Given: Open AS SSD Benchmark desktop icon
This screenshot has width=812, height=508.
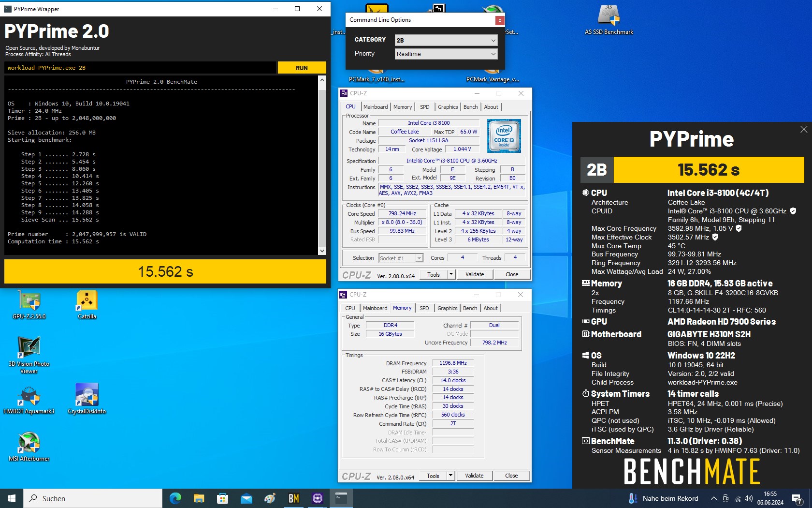Looking at the screenshot, I should coord(609,19).
